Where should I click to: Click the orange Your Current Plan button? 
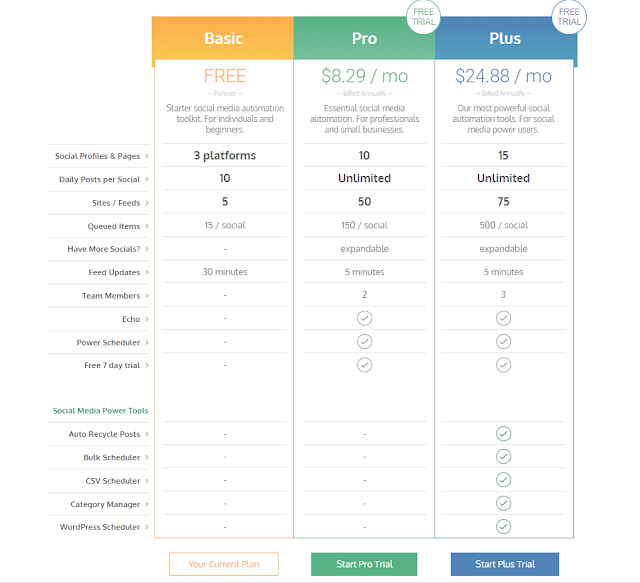point(224,564)
